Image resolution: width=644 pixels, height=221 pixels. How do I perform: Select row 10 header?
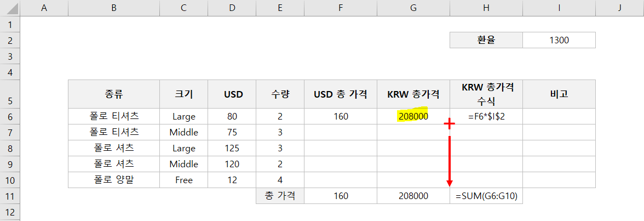click(x=10, y=180)
